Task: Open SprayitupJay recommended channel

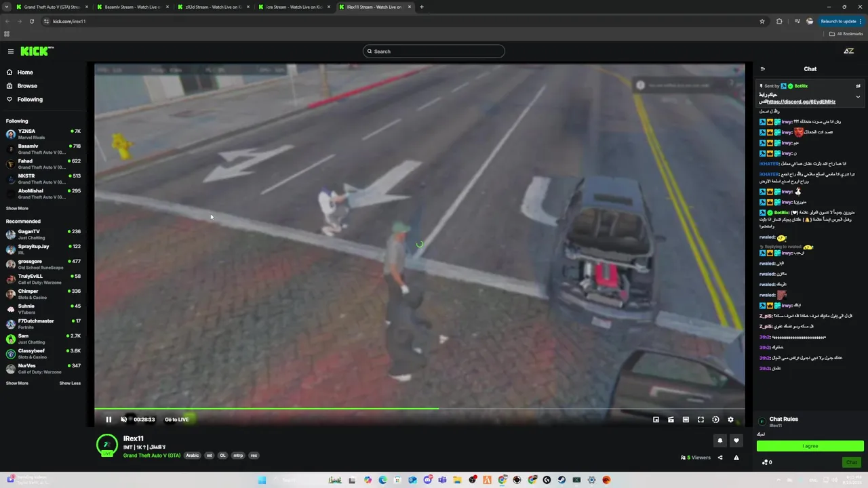Action: click(x=43, y=249)
